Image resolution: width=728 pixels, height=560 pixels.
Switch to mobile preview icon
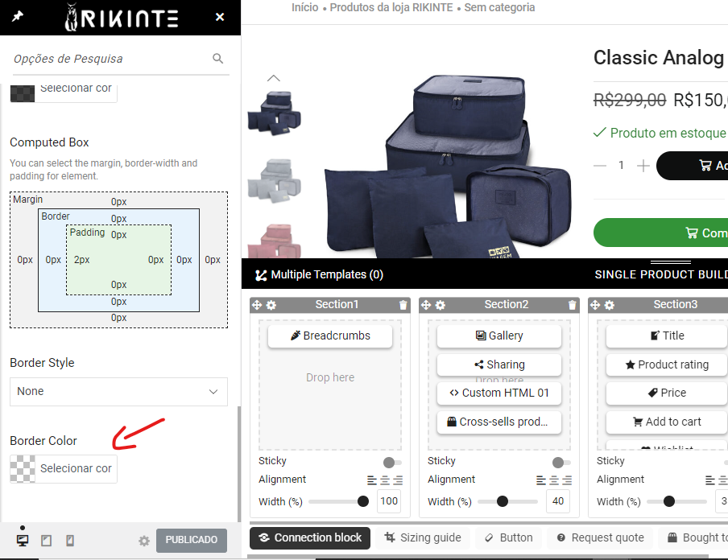point(70,541)
